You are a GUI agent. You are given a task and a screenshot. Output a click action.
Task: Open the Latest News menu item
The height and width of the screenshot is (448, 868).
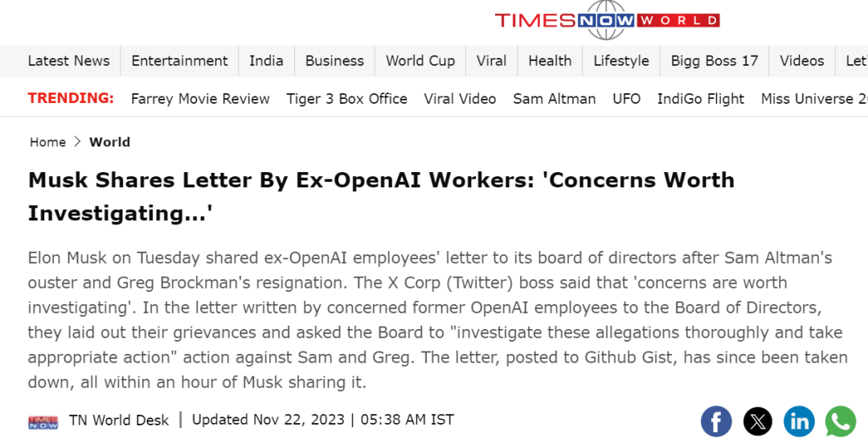point(68,61)
